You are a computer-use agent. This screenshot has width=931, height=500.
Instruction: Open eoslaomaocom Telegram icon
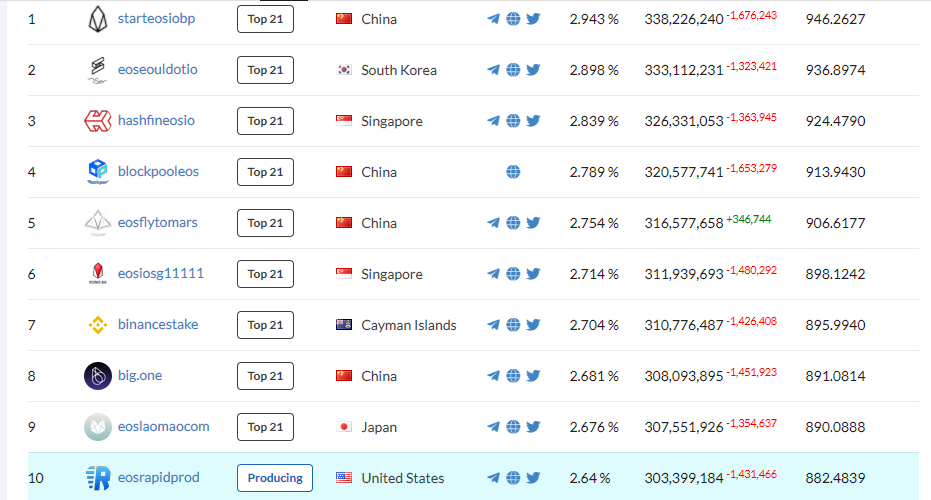tap(493, 428)
